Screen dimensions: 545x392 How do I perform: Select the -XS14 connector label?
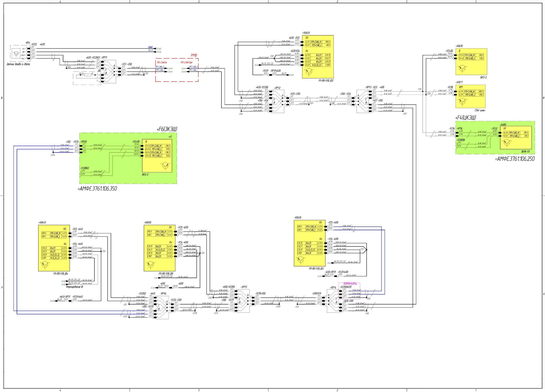[x=76, y=142]
